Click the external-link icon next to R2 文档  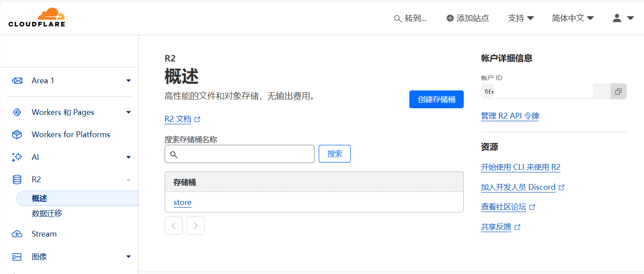pos(198,119)
